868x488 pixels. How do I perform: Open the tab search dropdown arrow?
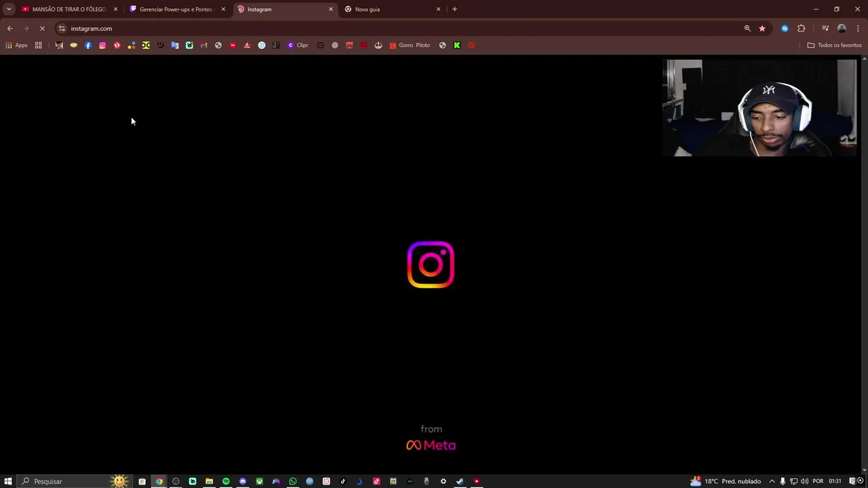click(x=9, y=9)
